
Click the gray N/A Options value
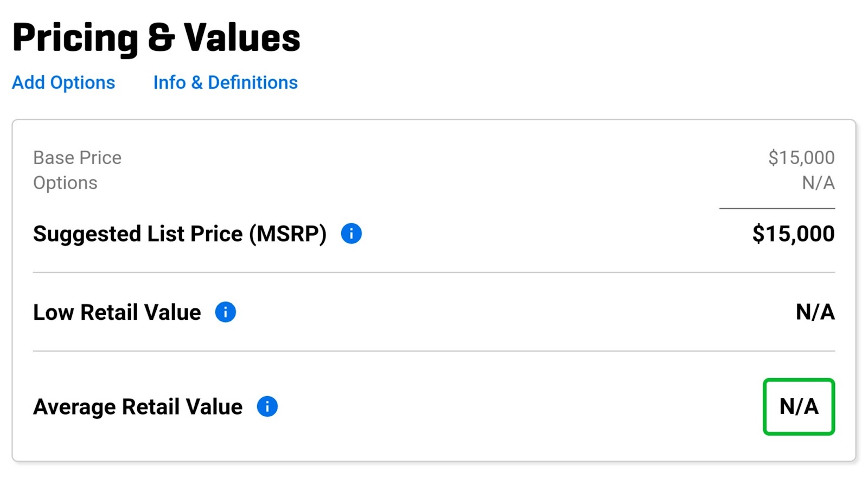818,183
